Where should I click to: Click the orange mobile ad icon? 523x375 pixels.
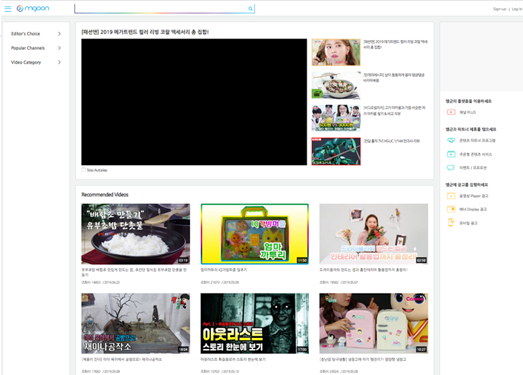[x=451, y=223]
